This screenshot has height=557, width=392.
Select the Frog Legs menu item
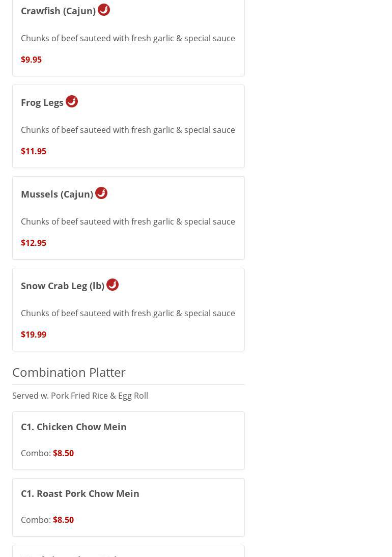[x=42, y=102]
